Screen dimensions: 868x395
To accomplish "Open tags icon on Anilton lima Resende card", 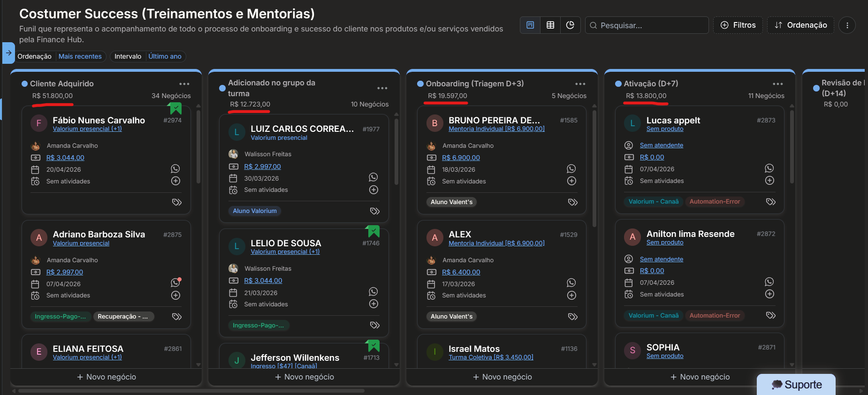I will pos(770,315).
